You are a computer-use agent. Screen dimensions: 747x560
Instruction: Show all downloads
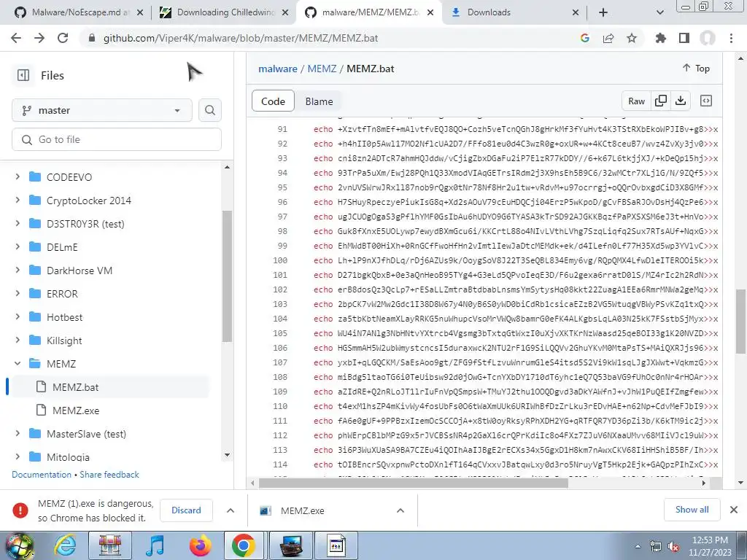coord(692,510)
